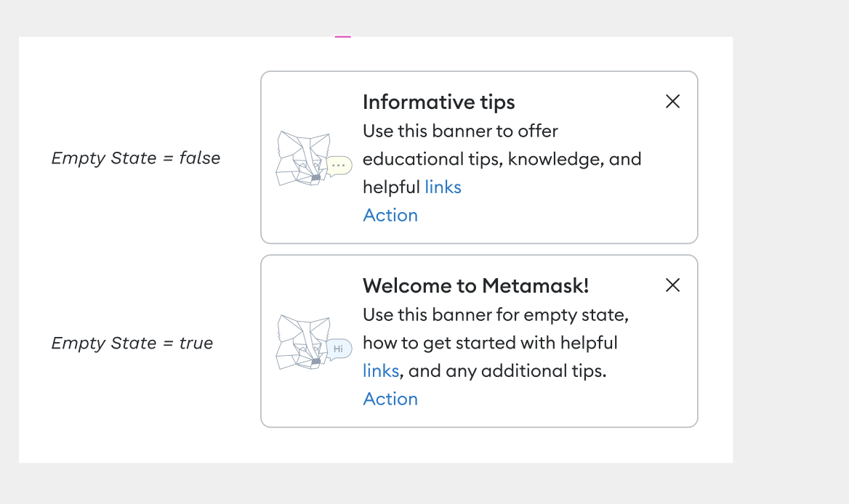Click the pink marker above the canvas
This screenshot has width=849, height=504.
tap(342, 35)
